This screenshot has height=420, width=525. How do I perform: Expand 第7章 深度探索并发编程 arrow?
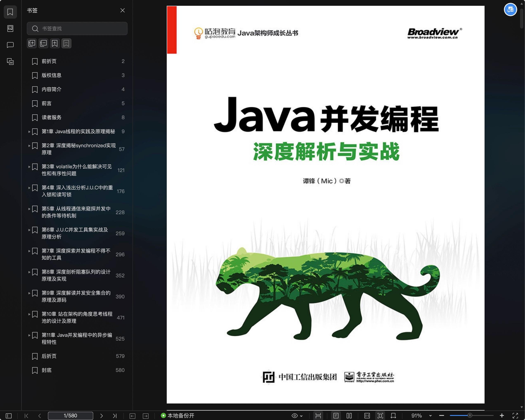point(29,251)
